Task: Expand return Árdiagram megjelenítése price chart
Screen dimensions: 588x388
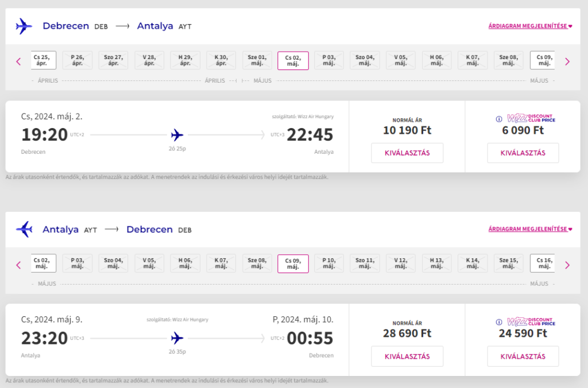Action: coord(530,229)
